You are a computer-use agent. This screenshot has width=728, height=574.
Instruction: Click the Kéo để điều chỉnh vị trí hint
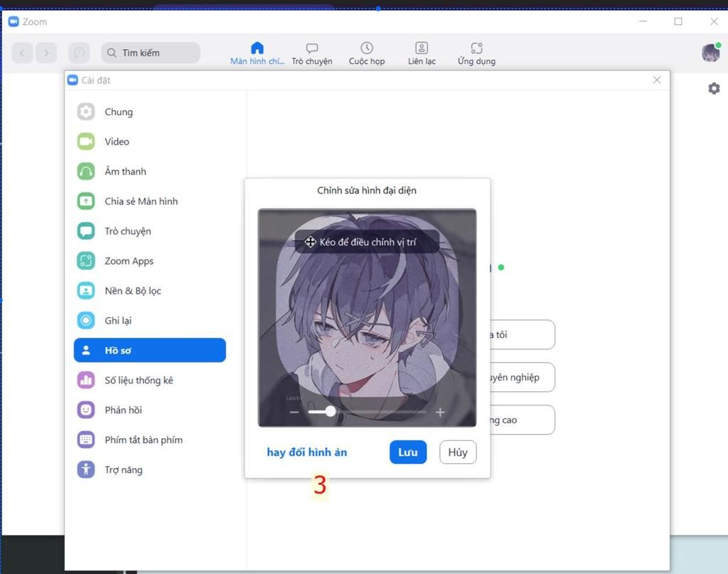(x=367, y=242)
